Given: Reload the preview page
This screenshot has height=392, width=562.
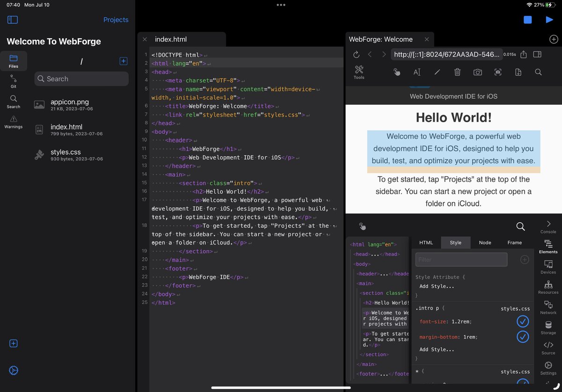Looking at the screenshot, I should coord(356,54).
